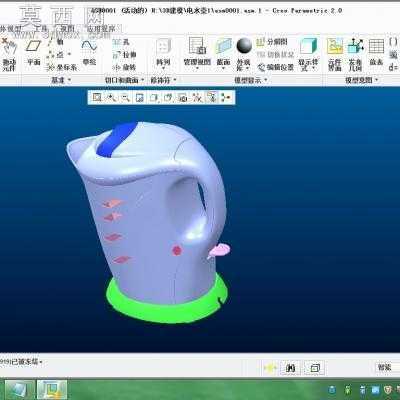Open the status message history arrow
The height and width of the screenshot is (400, 400).
(x=41, y=362)
